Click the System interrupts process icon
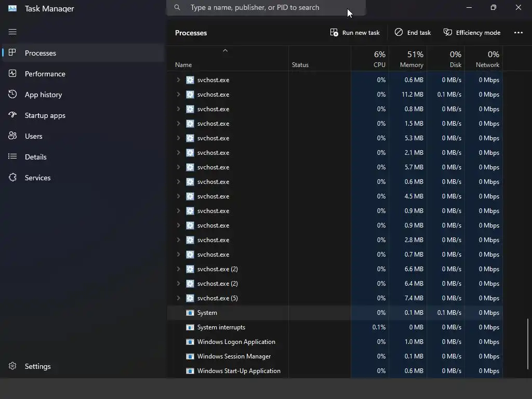 coord(190,327)
